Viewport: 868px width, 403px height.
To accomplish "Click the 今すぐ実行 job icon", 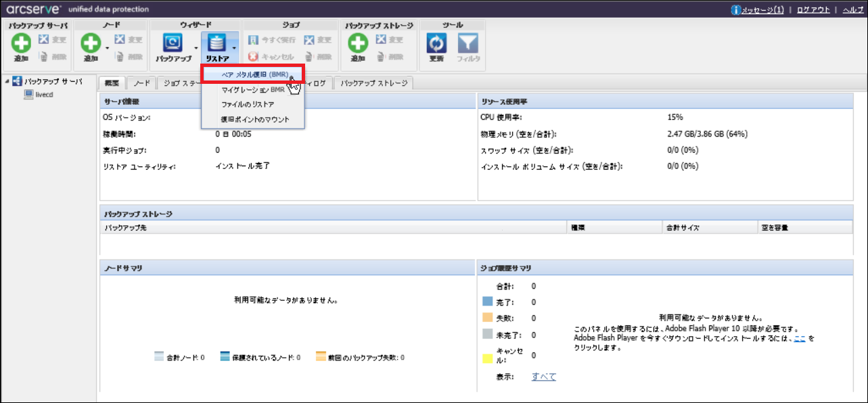I will [x=254, y=40].
